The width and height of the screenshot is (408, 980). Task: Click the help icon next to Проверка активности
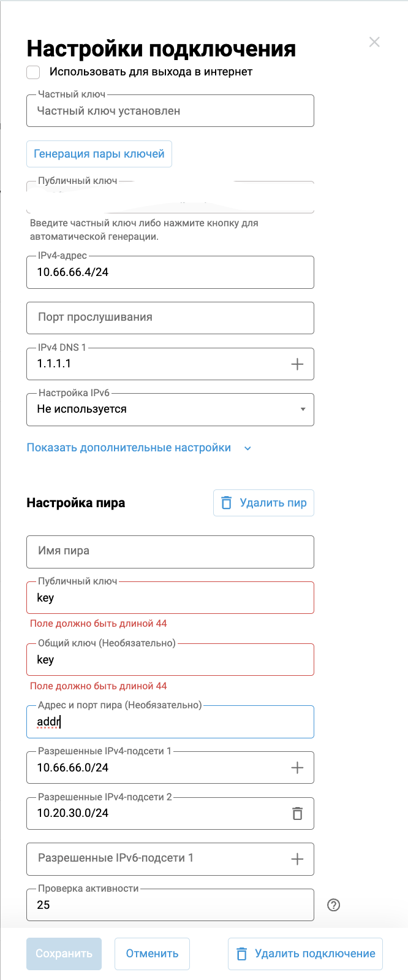point(334,905)
